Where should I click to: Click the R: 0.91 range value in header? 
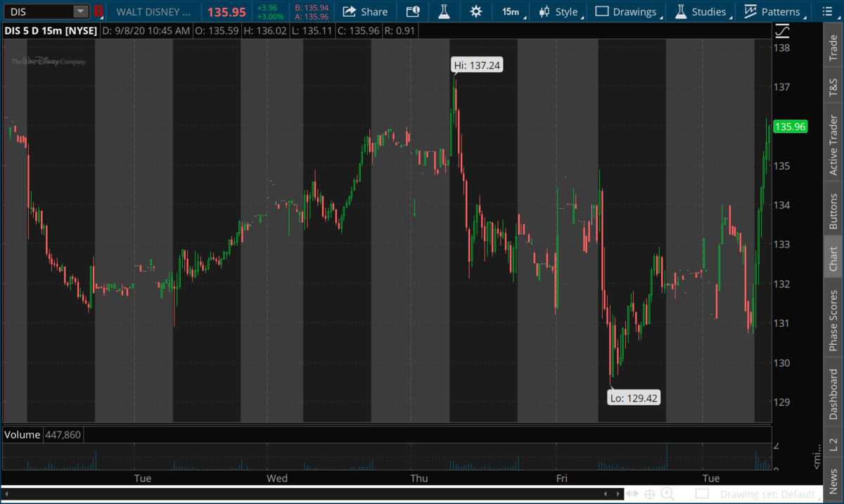[402, 31]
